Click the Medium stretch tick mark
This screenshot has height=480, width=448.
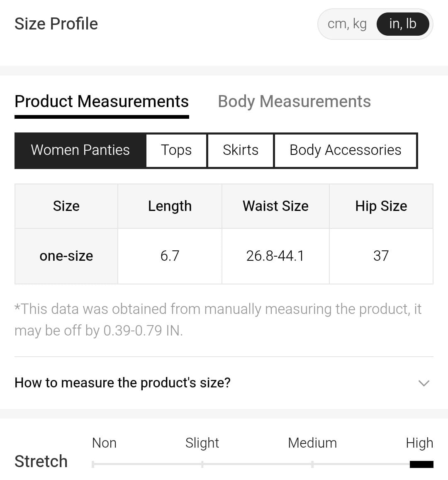tap(312, 464)
